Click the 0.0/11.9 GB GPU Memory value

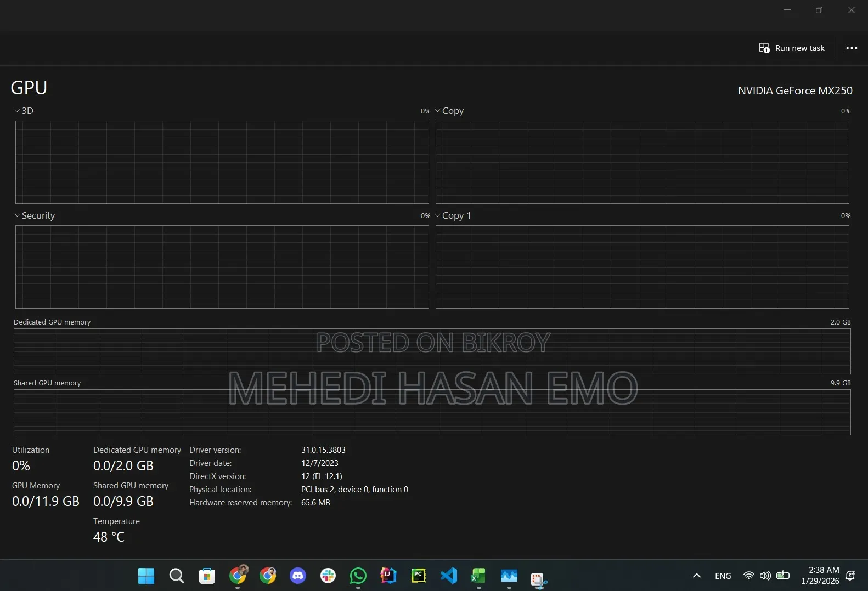[x=46, y=501]
